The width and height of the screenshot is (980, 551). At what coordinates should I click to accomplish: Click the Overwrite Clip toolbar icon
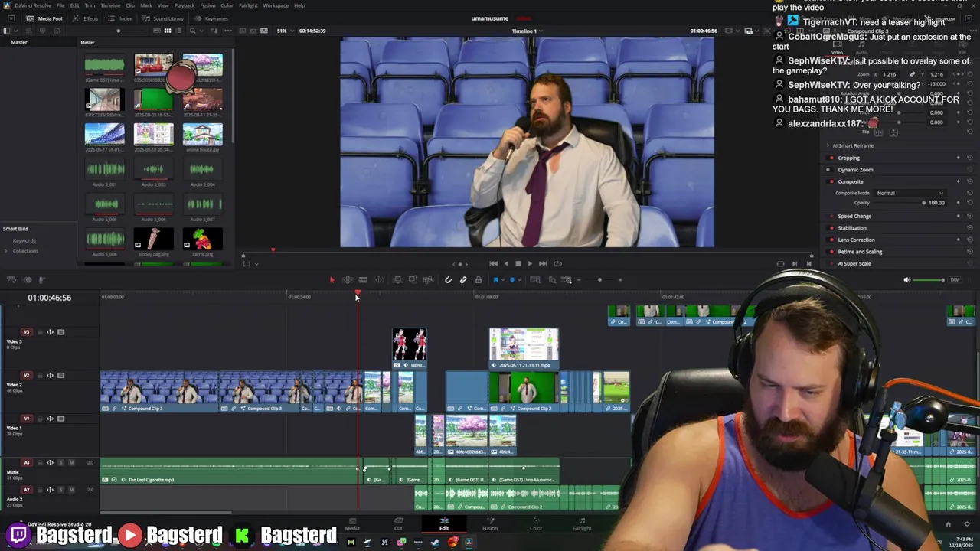click(413, 280)
